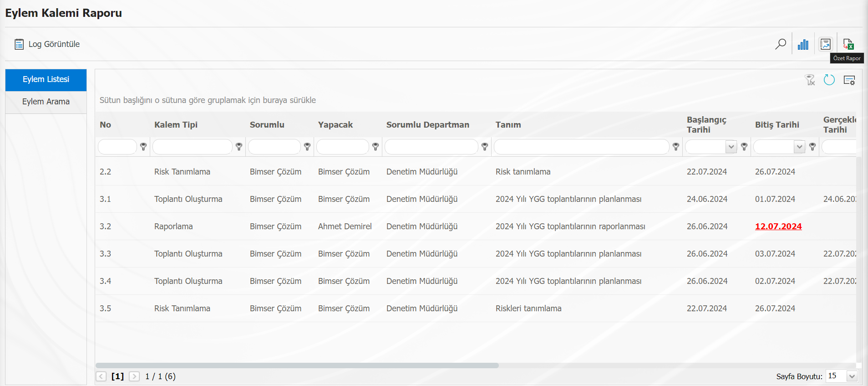Open filter options for Bitiş Tarihi column

[x=812, y=147]
